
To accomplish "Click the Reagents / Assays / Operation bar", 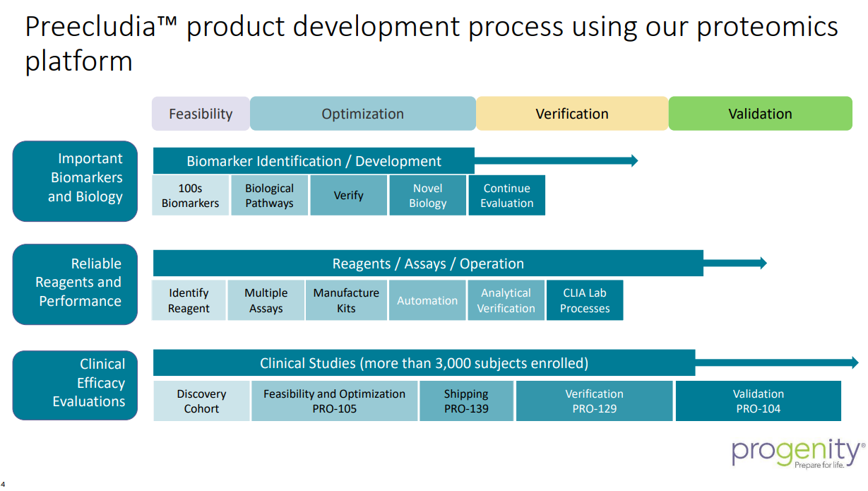I will [x=428, y=264].
